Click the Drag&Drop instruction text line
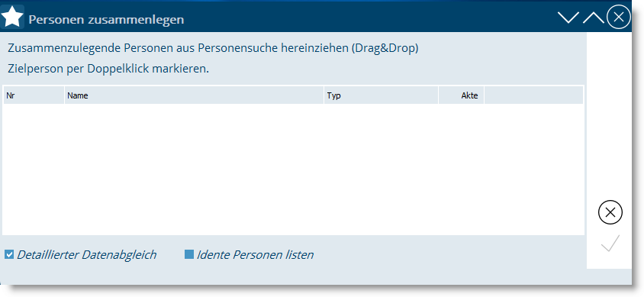Screen dimensions: 644x297 213,48
